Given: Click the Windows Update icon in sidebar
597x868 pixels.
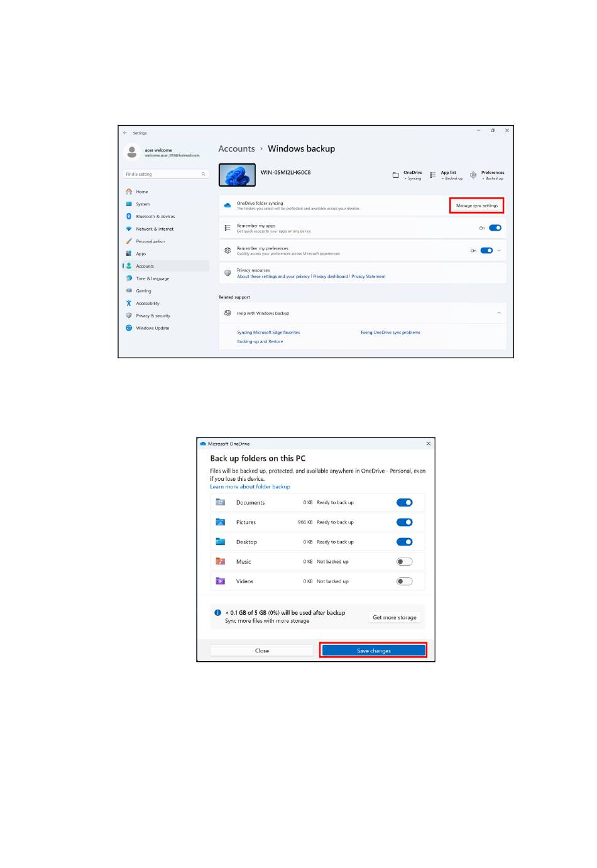Looking at the screenshot, I should tap(129, 328).
